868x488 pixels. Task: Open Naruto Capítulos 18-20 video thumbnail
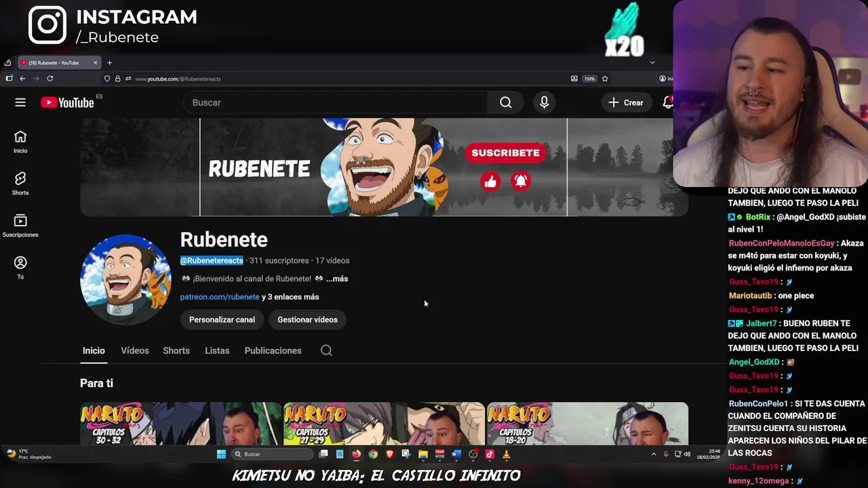(x=587, y=424)
